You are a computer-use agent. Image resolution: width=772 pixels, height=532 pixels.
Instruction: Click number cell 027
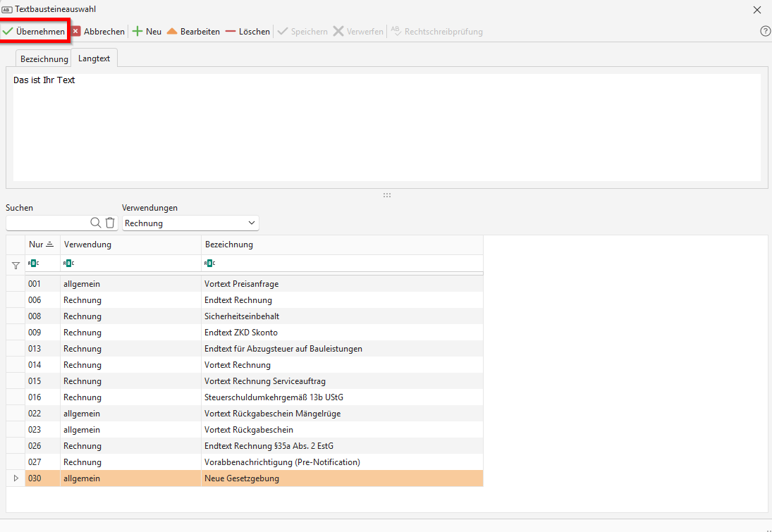coord(42,463)
